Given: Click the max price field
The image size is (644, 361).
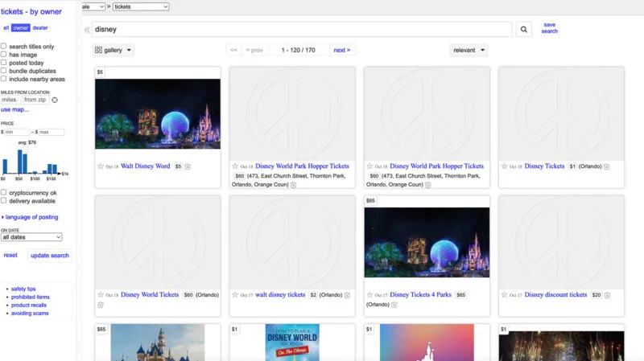Looking at the screenshot, I should coord(52,132).
